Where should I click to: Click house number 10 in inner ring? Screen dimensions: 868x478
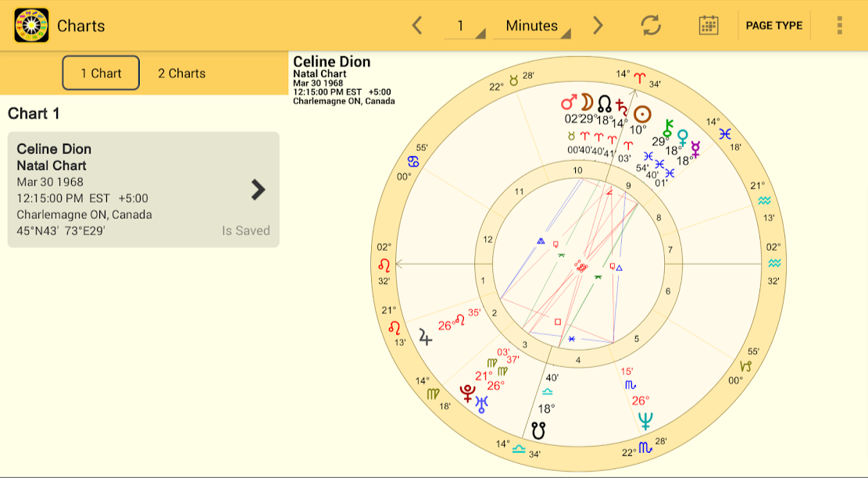pos(577,170)
